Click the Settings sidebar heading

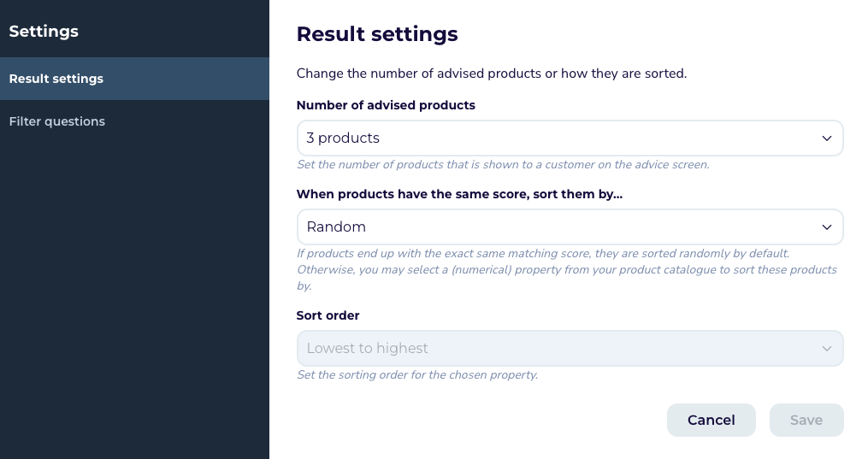point(44,32)
